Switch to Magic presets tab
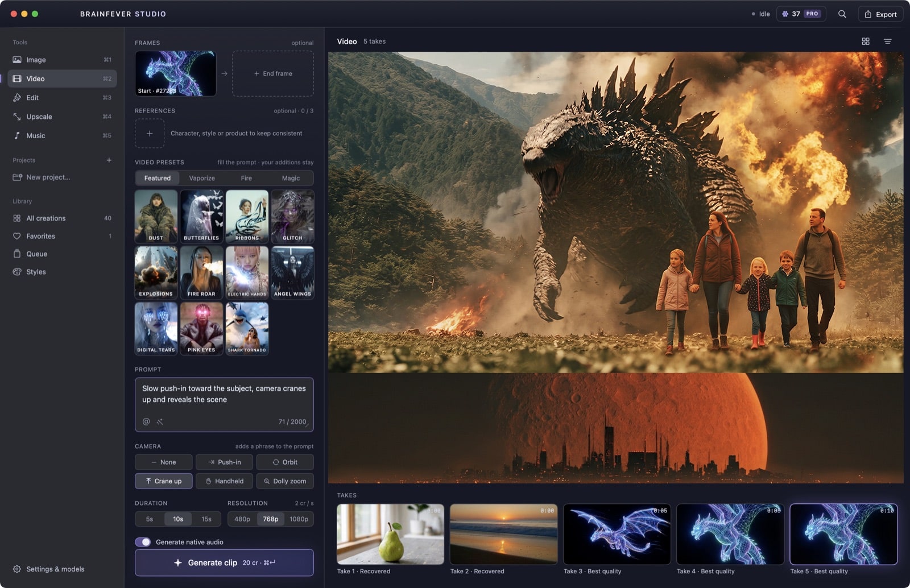Screen dimensions: 910x588 click(291, 178)
